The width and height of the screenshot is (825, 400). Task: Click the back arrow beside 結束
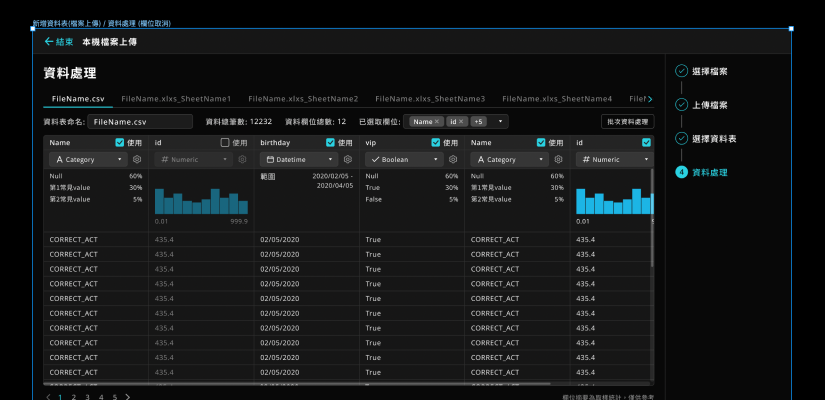click(x=49, y=42)
